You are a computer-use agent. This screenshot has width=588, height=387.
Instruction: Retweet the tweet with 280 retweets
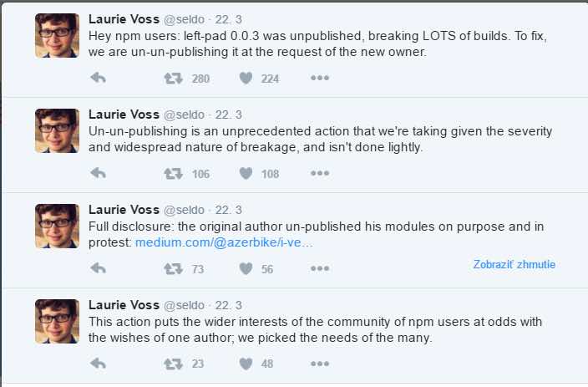point(173,79)
